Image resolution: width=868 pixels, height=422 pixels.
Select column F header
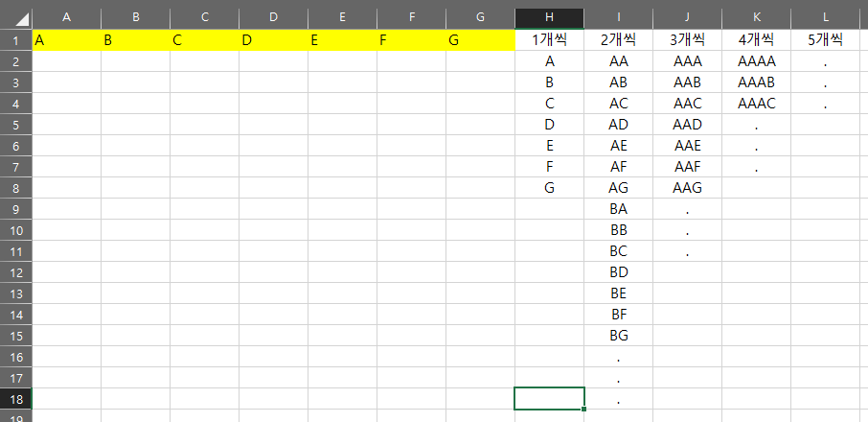(411, 19)
